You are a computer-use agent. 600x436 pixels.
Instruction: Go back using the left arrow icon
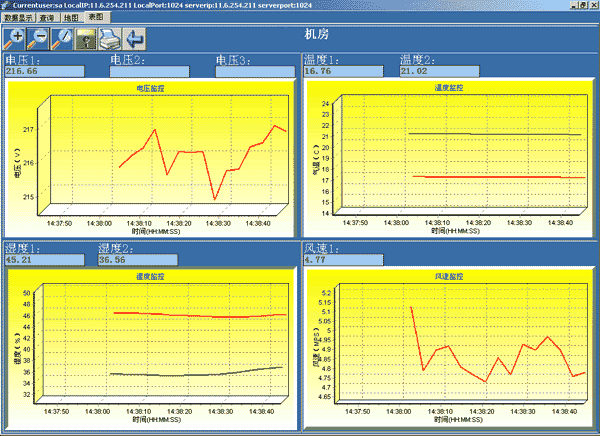coord(135,38)
